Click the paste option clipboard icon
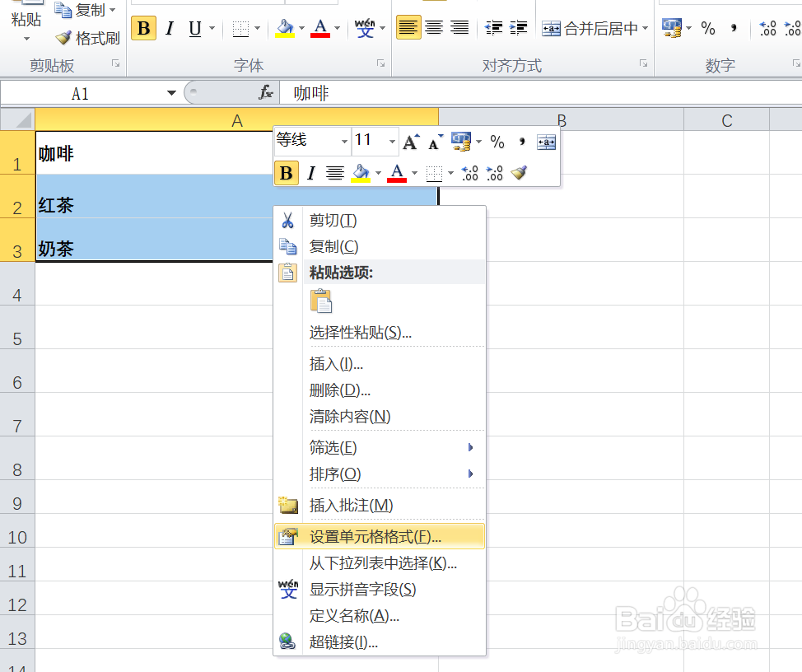The image size is (802, 672). coord(321,301)
